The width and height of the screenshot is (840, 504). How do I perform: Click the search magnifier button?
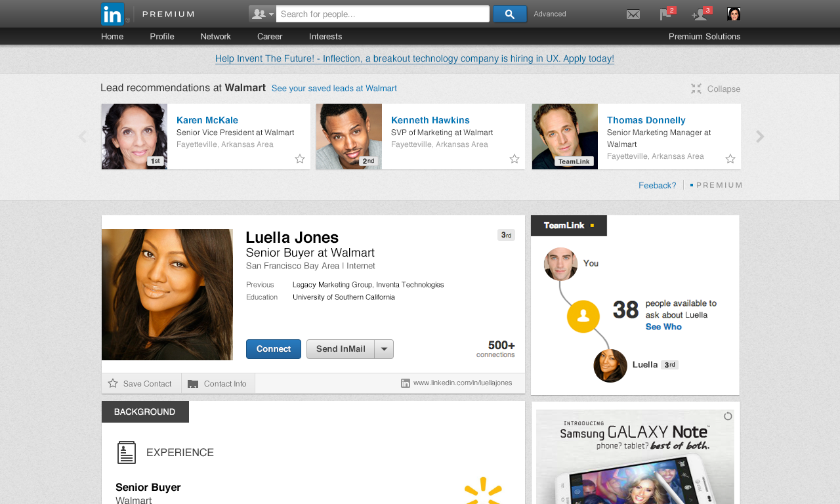[509, 14]
